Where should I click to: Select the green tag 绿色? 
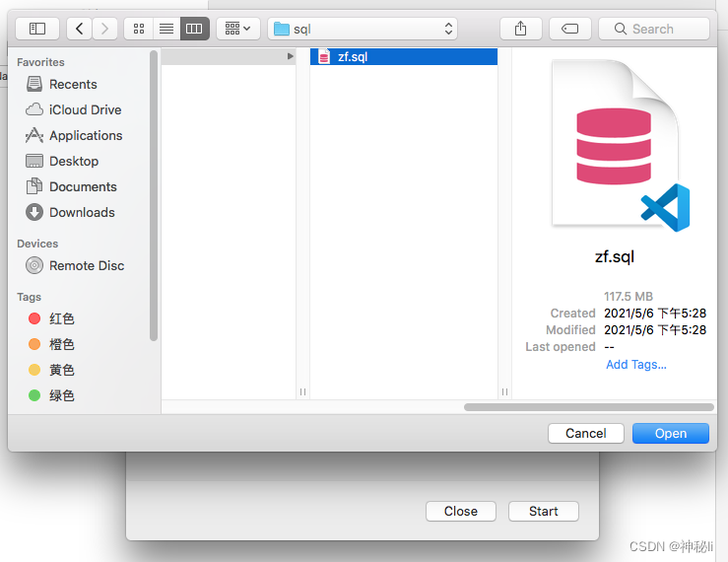[61, 395]
